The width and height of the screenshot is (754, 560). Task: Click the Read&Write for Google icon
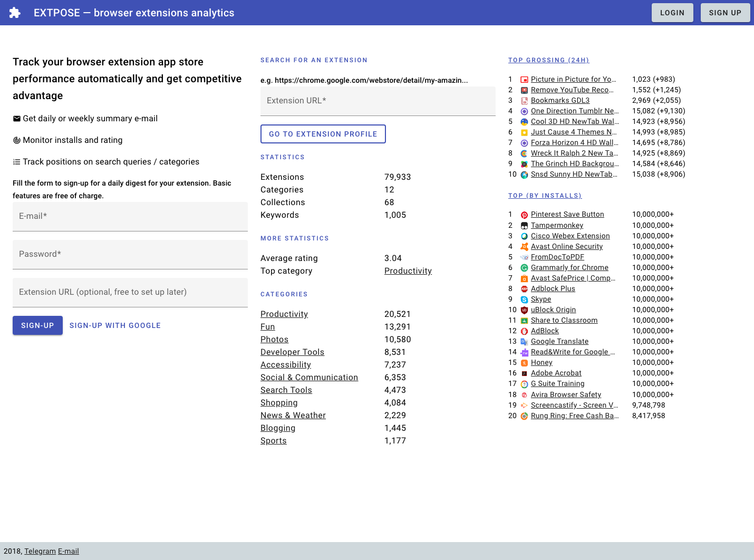pyautogui.click(x=524, y=352)
